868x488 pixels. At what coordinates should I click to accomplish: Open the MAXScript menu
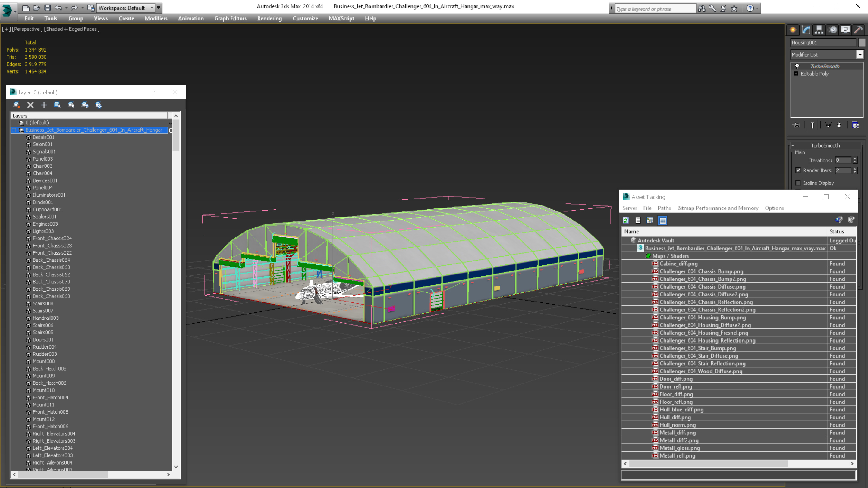point(341,18)
